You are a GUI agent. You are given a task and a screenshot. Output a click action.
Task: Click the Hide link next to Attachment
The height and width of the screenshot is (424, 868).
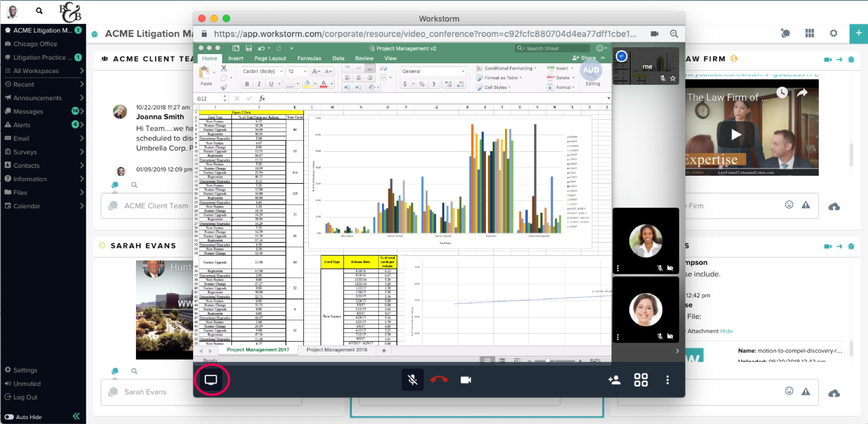point(726,331)
